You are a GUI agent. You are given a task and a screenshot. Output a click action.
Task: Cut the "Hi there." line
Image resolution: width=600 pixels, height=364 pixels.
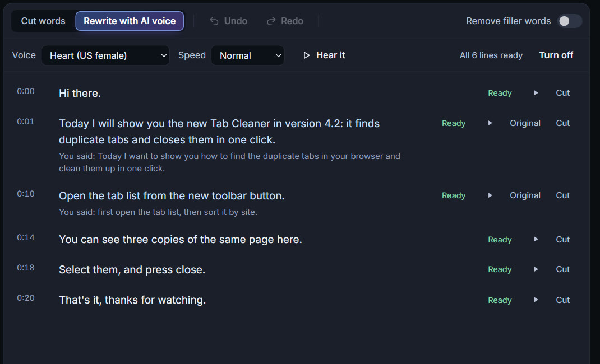(562, 93)
